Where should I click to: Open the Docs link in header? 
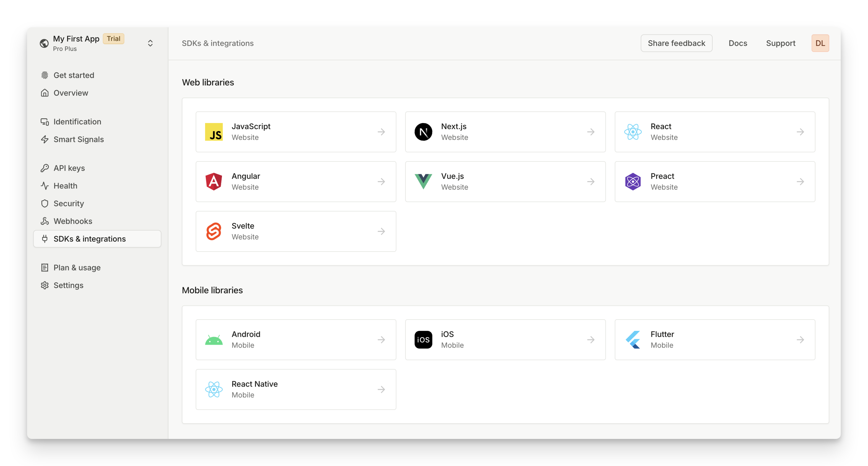coord(738,43)
